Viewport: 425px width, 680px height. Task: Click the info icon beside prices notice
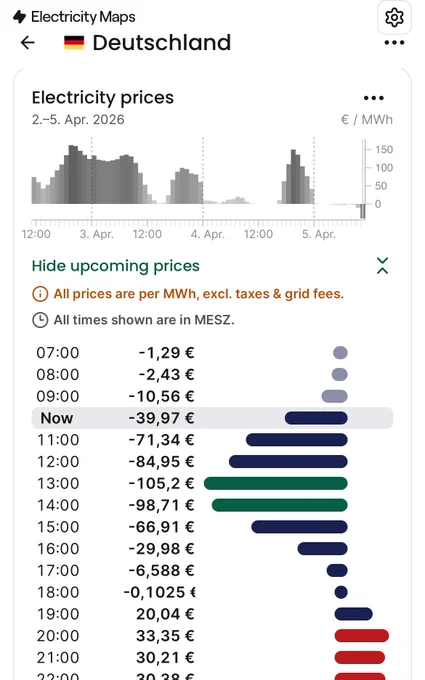40,294
